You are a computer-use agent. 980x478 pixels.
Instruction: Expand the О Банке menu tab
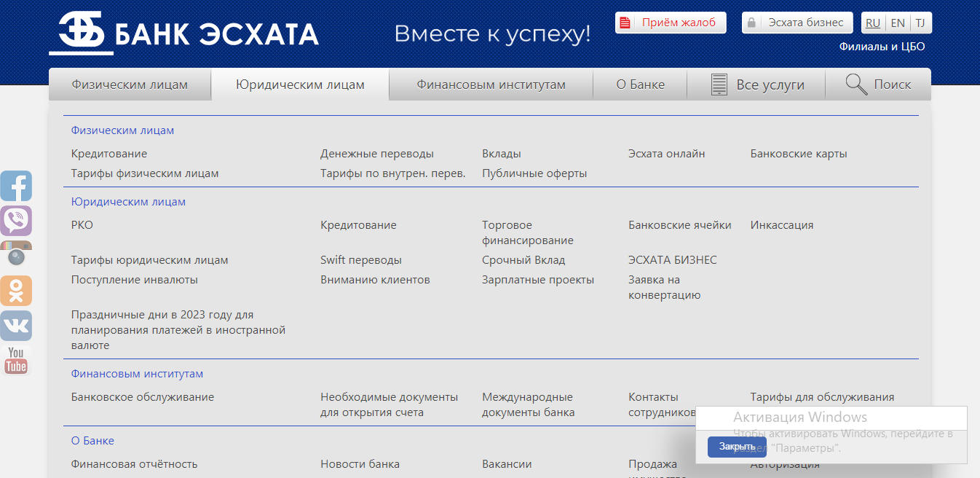[x=640, y=85]
